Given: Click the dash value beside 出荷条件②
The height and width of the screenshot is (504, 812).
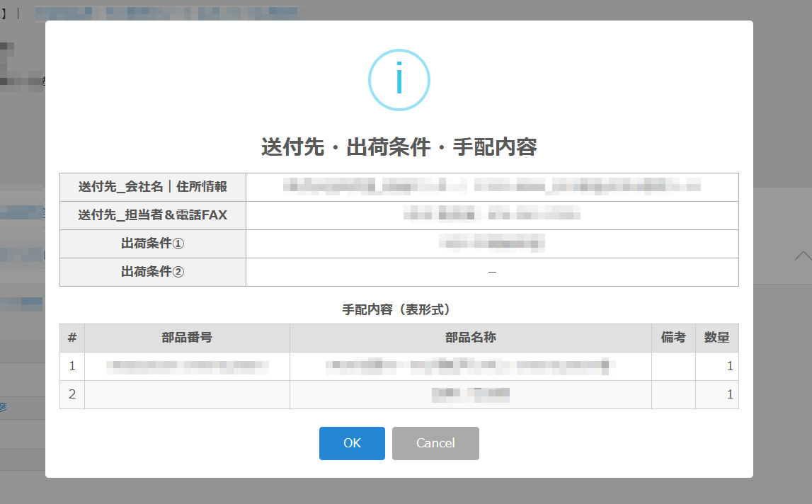Looking at the screenshot, I should coord(492,272).
